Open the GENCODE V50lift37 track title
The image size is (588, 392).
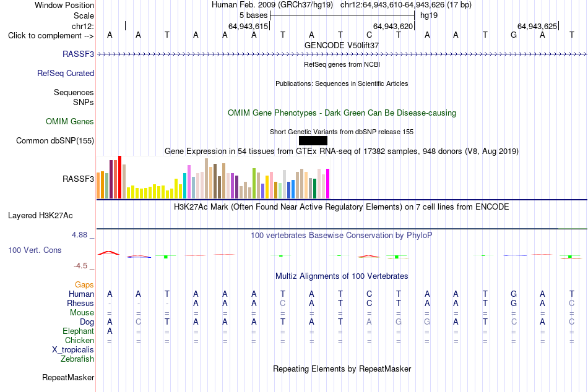tap(342, 45)
